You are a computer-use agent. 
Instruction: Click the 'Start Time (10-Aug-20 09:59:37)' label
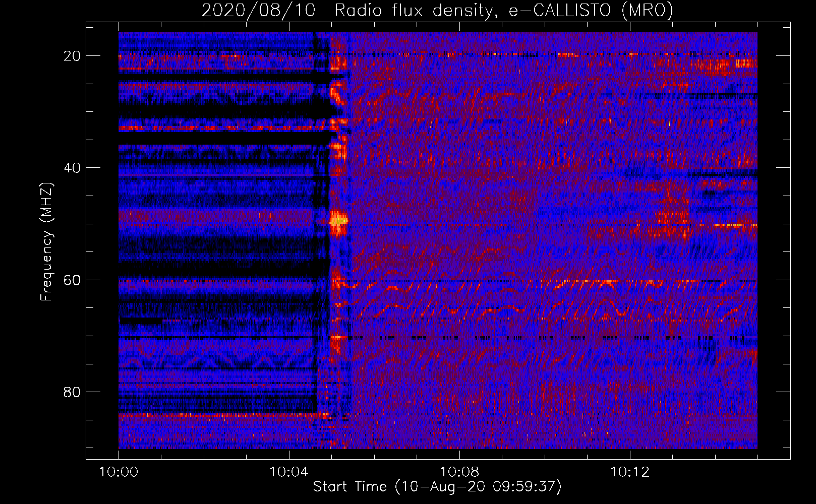[437, 487]
